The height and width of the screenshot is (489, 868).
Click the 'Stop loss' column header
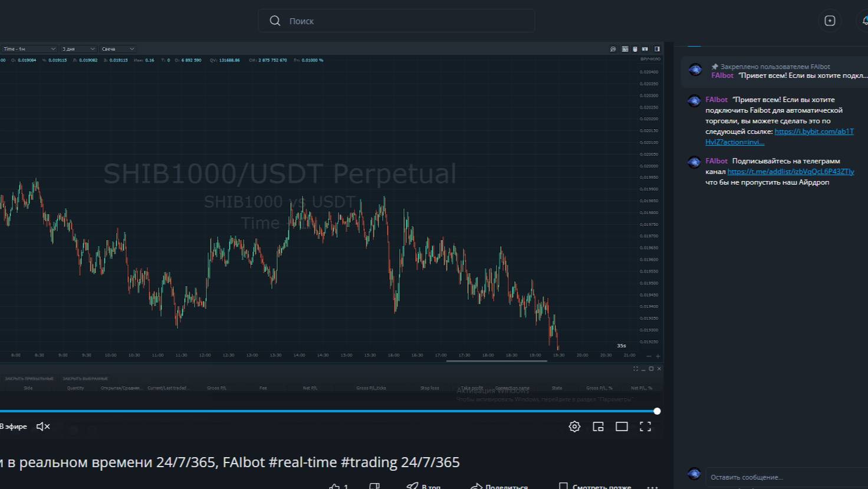pos(429,388)
